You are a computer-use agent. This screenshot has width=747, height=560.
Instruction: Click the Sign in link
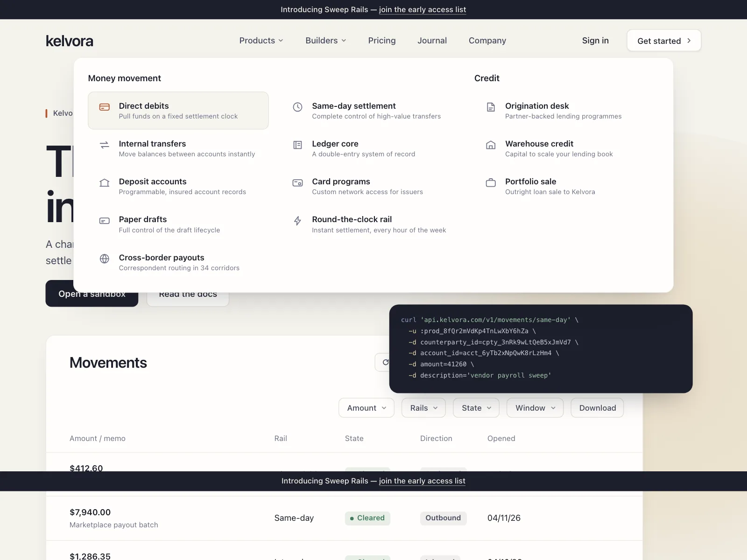595,41
